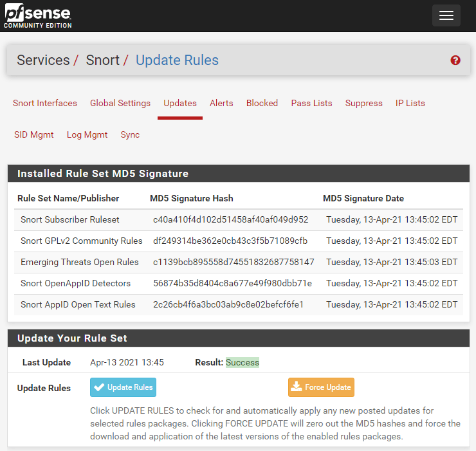The width and height of the screenshot is (476, 451).
Task: Open the IP Lists tab
Action: tap(410, 103)
